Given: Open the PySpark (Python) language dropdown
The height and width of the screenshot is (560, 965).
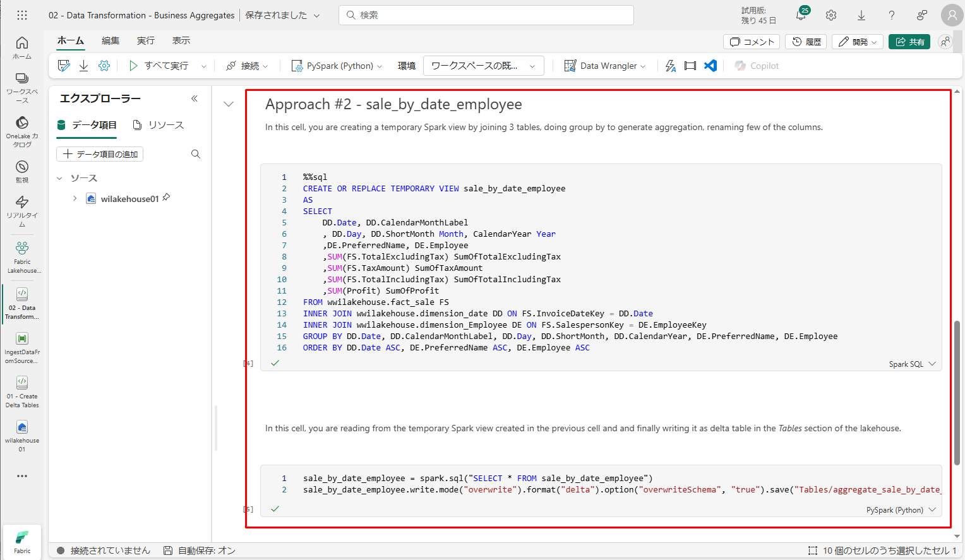Looking at the screenshot, I should (x=337, y=66).
